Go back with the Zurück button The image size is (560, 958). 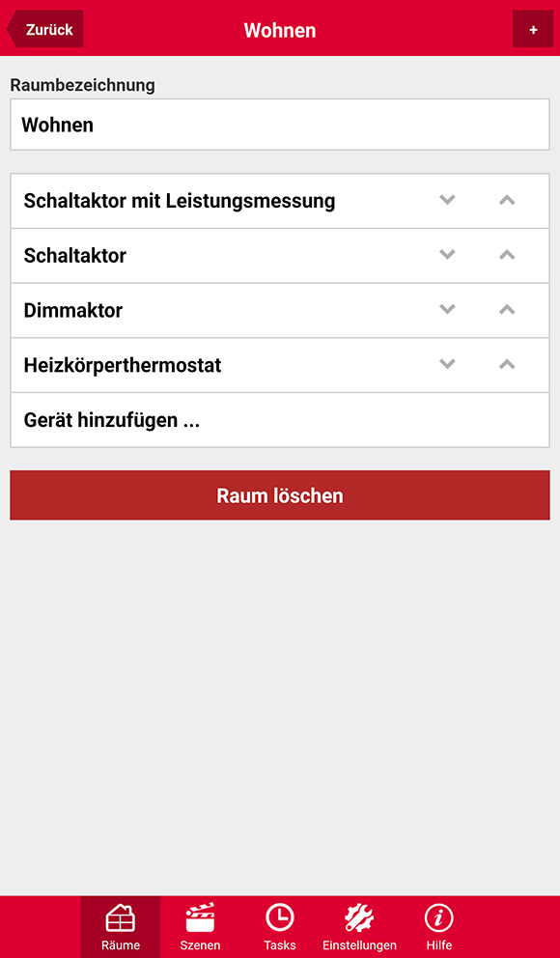tap(45, 29)
